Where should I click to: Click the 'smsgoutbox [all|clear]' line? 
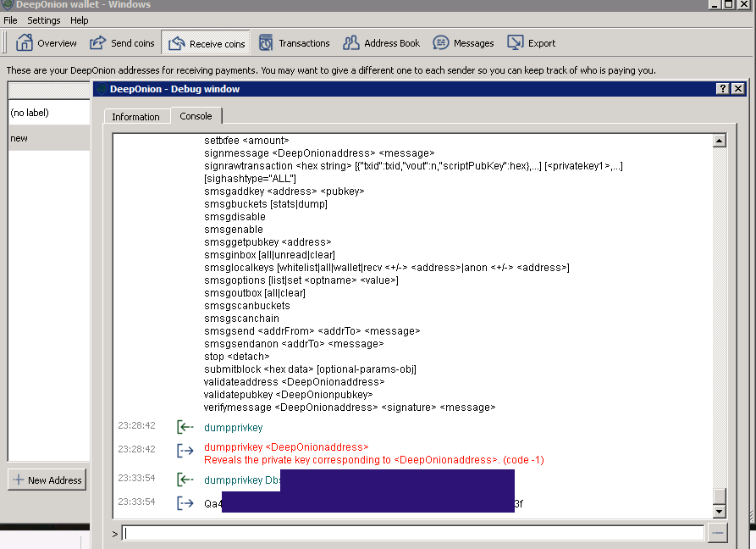point(255,293)
